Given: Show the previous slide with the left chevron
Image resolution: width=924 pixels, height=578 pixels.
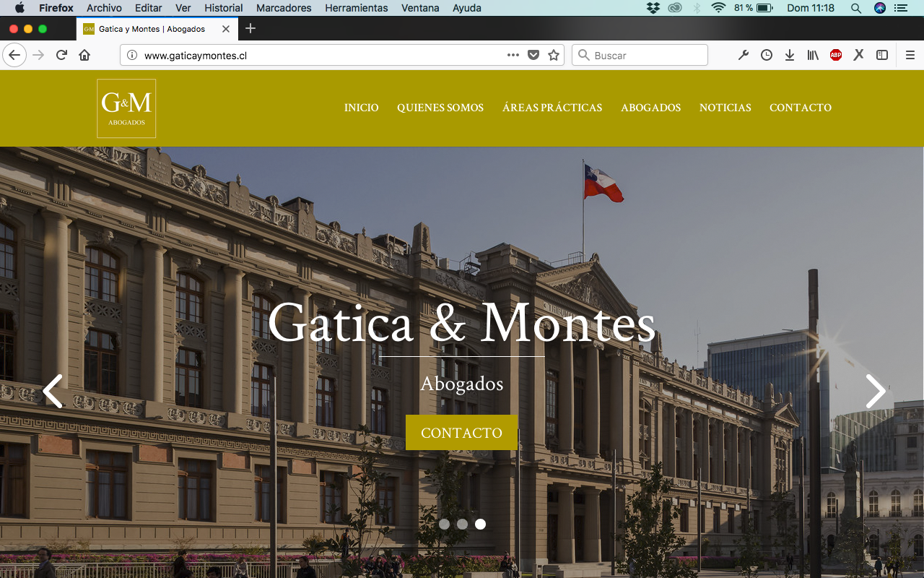Looking at the screenshot, I should [53, 391].
